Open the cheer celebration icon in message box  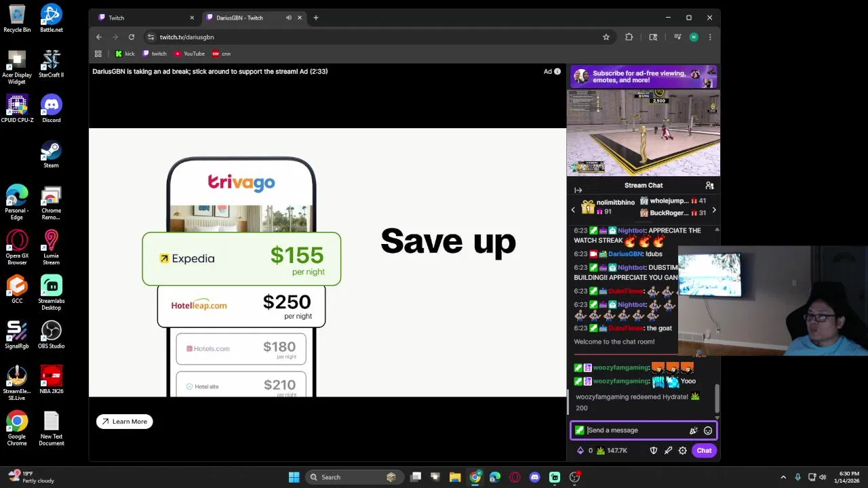693,430
